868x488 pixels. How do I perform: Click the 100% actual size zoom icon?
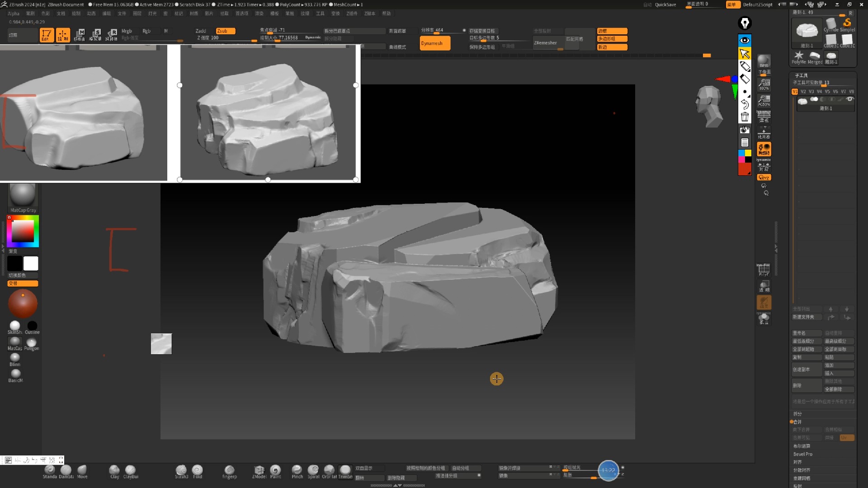(x=764, y=84)
